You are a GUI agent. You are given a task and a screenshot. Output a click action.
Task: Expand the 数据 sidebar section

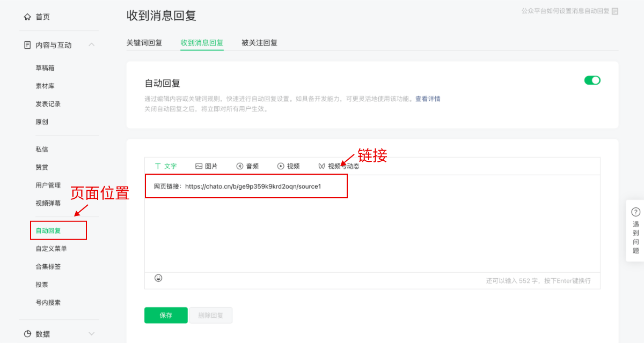[x=91, y=334]
